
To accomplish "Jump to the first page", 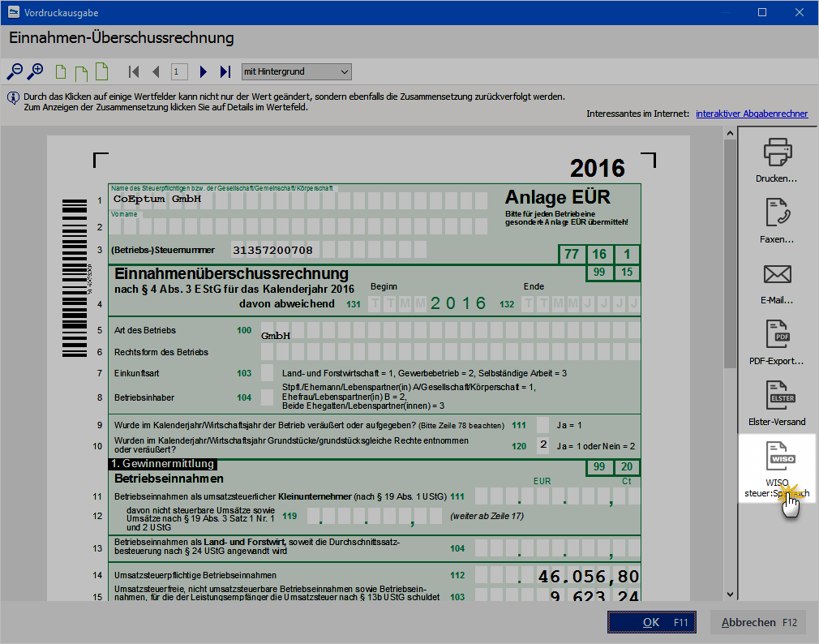I will tap(134, 71).
